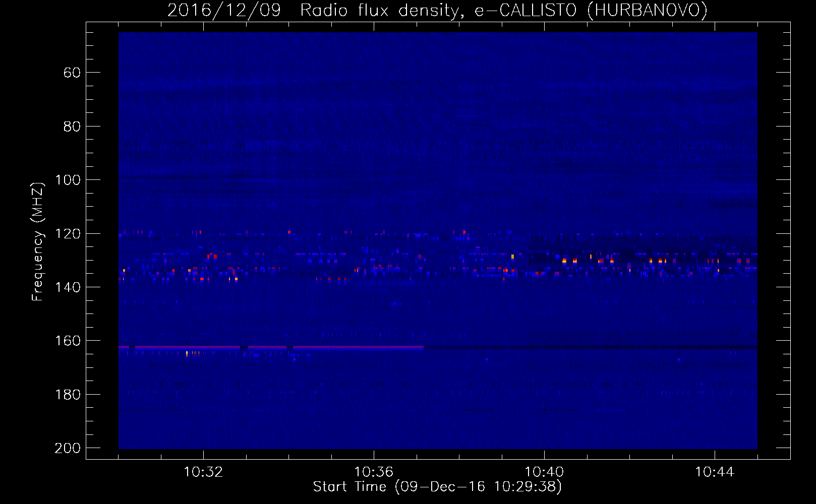Click the 'Start Time (09-Dec-16 10:29:38)' axis label
816x504 pixels.
click(x=437, y=487)
